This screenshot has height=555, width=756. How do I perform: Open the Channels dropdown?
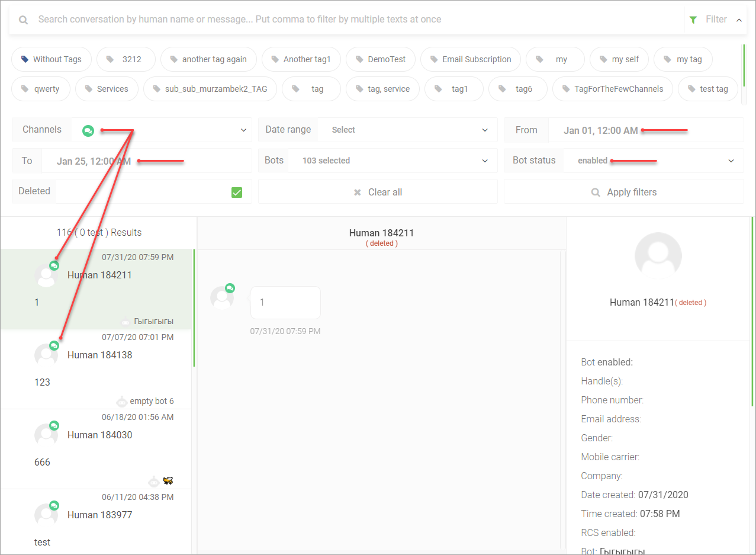click(161, 130)
